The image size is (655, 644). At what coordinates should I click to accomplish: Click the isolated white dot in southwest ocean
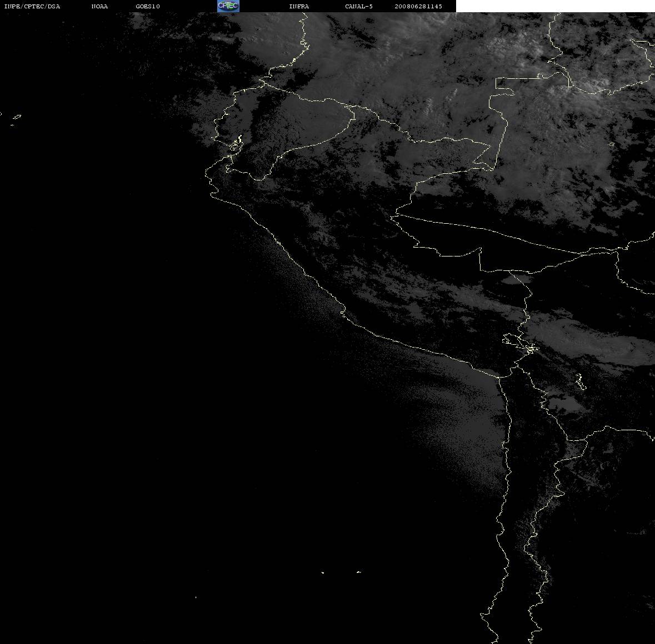point(196,597)
